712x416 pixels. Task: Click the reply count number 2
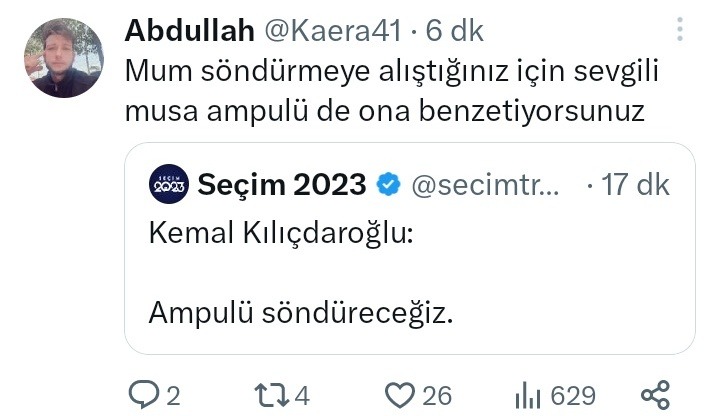click(x=173, y=396)
